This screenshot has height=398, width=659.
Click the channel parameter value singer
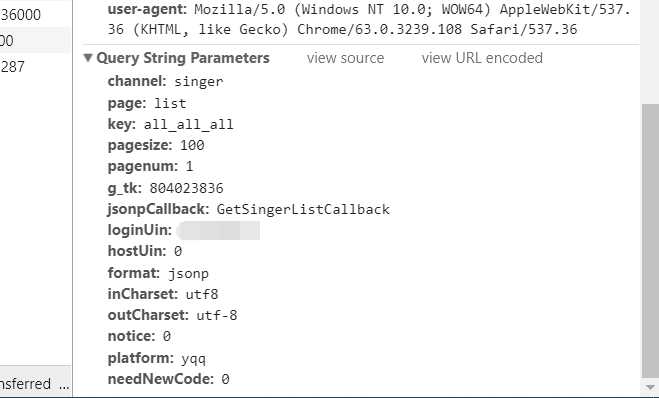click(198, 82)
